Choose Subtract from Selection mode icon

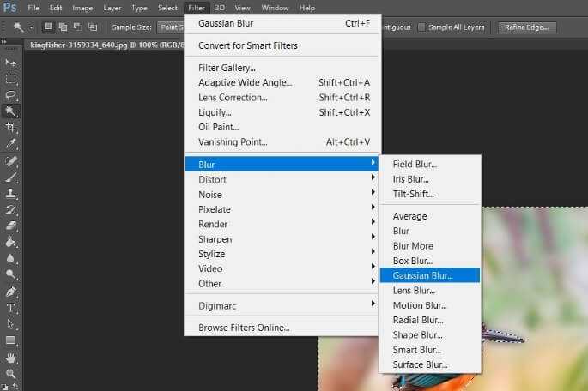[x=77, y=27]
